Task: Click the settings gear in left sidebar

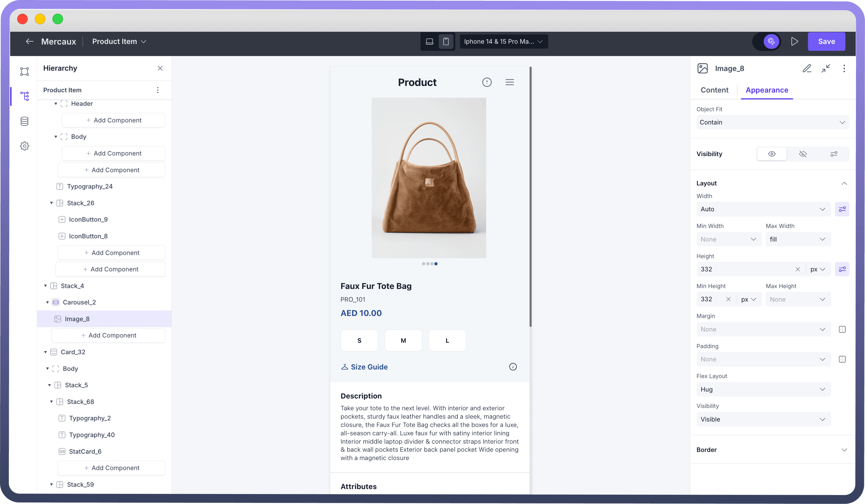Action: tap(24, 146)
